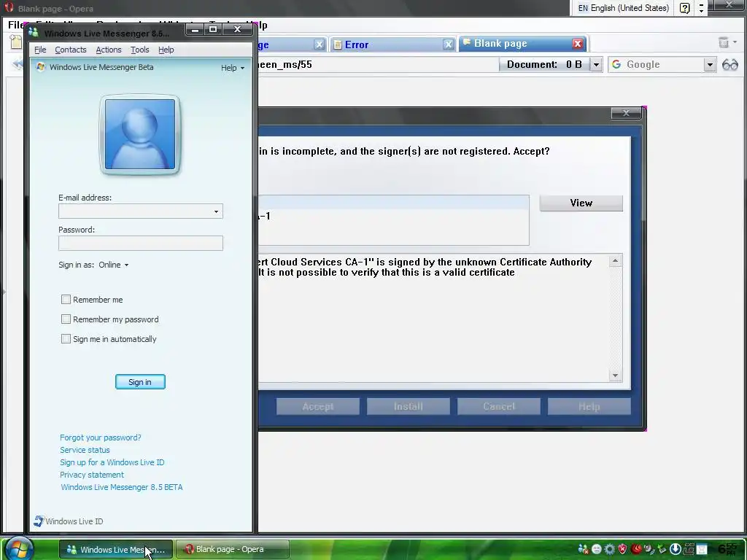Click certificate details scrollbar up arrow

615,261
